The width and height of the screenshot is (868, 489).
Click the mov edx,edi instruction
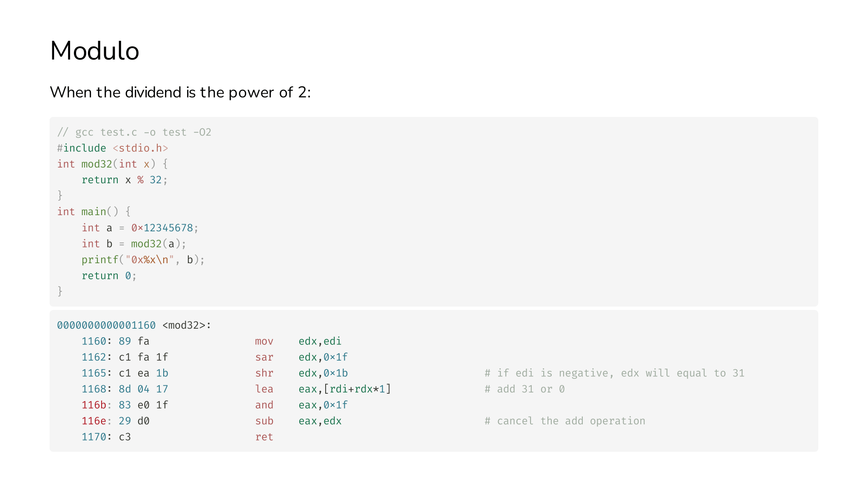pyautogui.click(x=298, y=341)
